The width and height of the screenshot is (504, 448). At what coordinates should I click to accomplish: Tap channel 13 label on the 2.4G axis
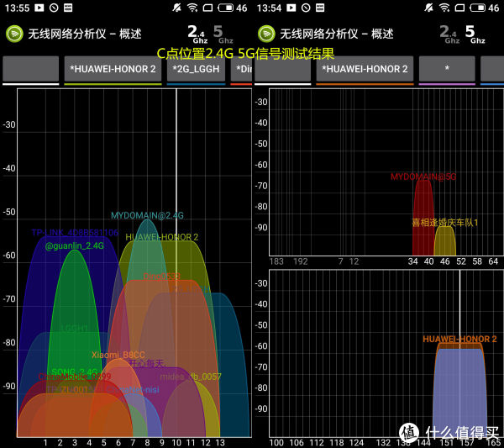[220, 442]
